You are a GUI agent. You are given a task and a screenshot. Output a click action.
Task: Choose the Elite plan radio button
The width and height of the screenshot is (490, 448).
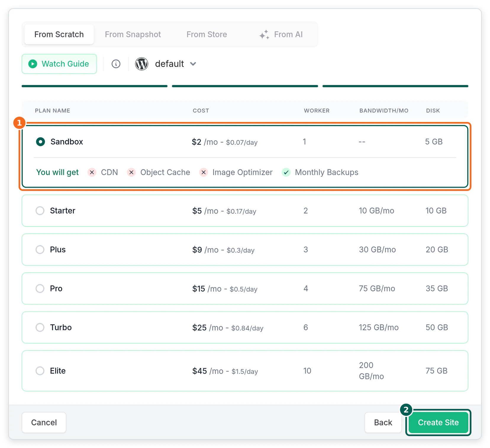[x=40, y=371]
